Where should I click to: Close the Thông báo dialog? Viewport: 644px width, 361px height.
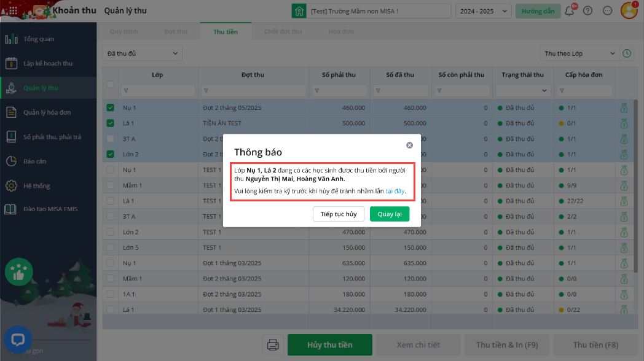409,146
